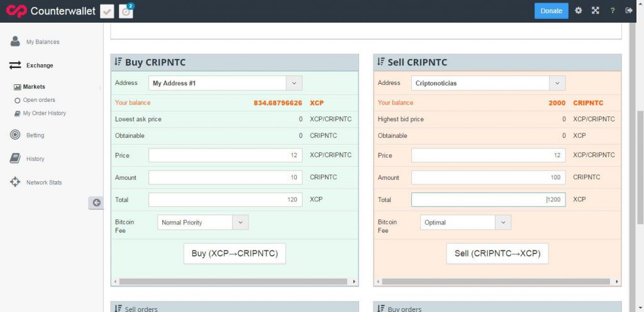Click the Counterwallet logo icon

[x=16, y=11]
